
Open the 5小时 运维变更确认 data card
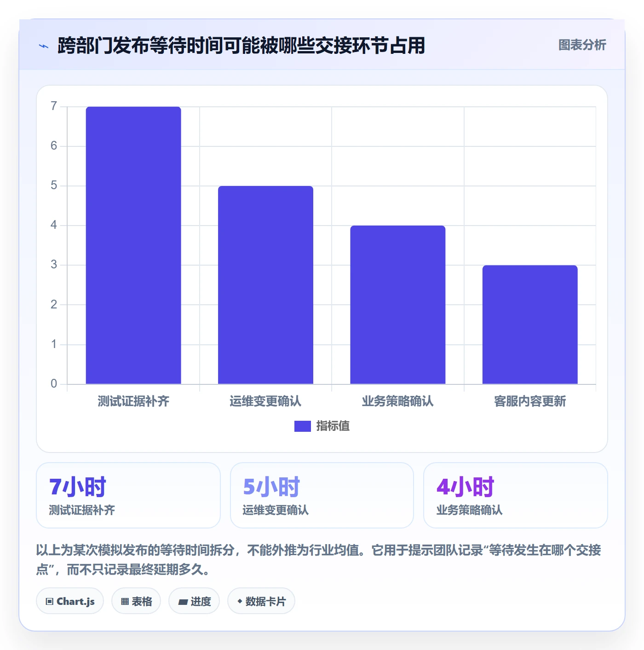click(322, 495)
